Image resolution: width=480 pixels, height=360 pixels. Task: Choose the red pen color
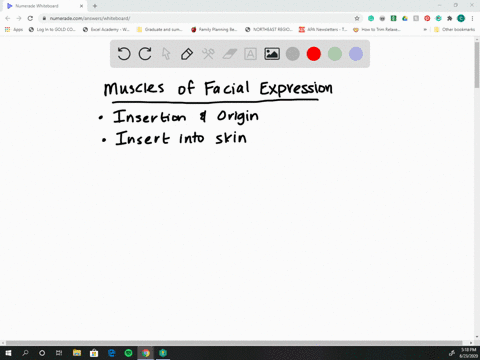314,54
